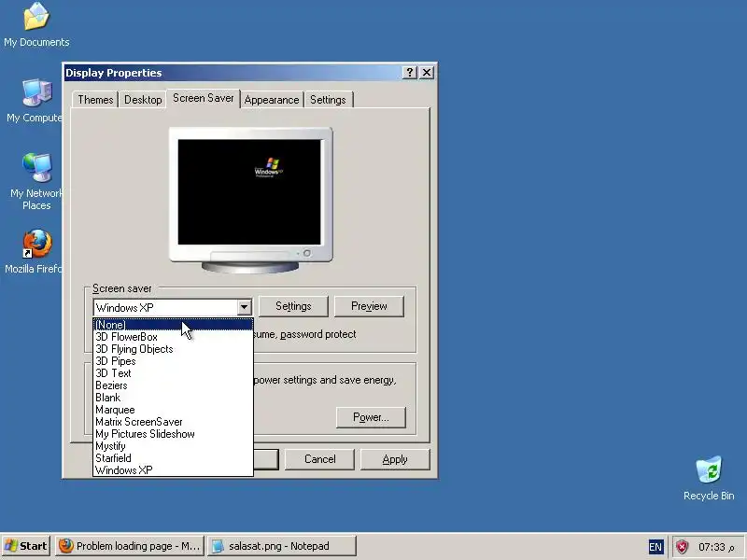Choose 3D Text screen saver
Image resolution: width=747 pixels, height=560 pixels.
click(x=173, y=373)
